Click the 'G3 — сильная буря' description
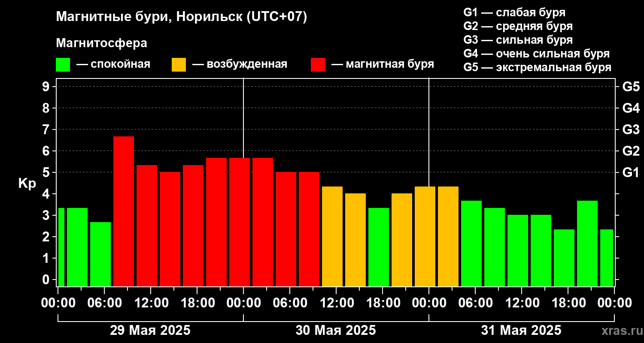This screenshot has width=644, height=343. click(518, 40)
